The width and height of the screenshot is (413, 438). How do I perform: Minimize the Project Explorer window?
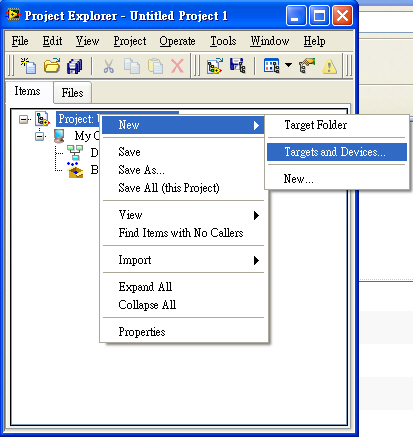tap(295, 15)
